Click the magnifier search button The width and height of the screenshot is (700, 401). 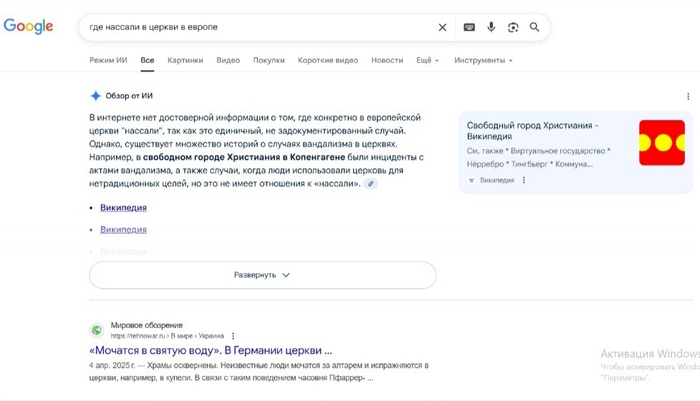coord(535,27)
